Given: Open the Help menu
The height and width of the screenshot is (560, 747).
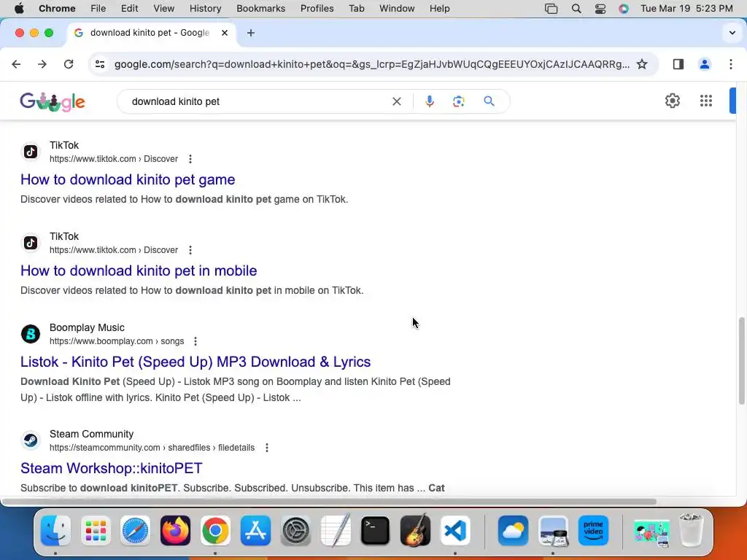Looking at the screenshot, I should (439, 8).
